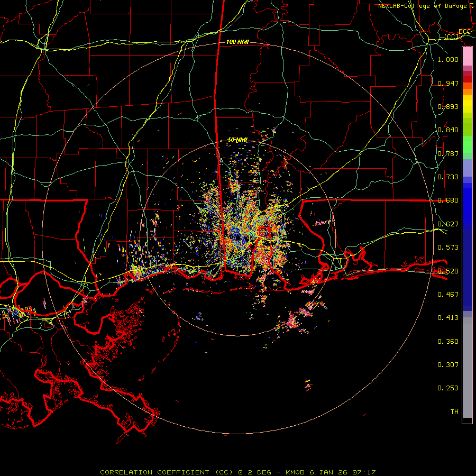Pick the bright green swatch on the color bar
Image resolution: width=476 pixels, height=476 pixels.
[467, 144]
